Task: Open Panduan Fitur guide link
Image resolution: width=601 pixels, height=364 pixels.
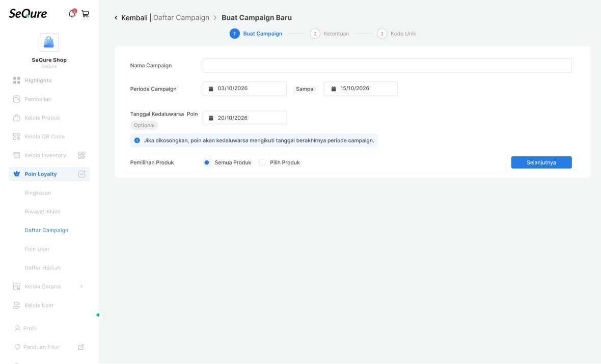Action: pyautogui.click(x=41, y=347)
